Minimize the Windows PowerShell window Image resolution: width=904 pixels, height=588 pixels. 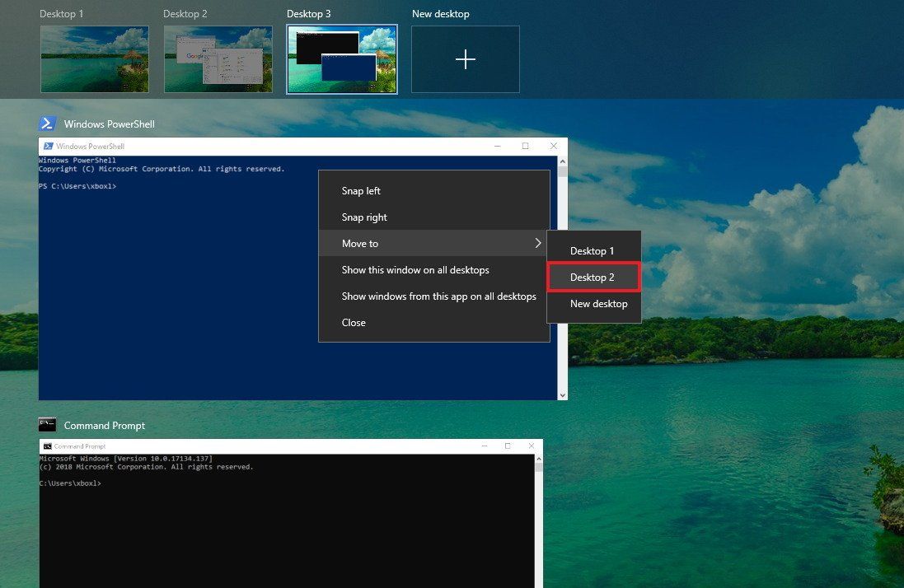[x=498, y=147]
